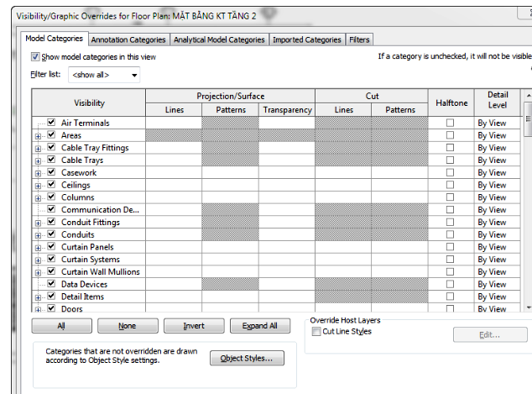Click the Columns Projection Lines override cell

[173, 197]
